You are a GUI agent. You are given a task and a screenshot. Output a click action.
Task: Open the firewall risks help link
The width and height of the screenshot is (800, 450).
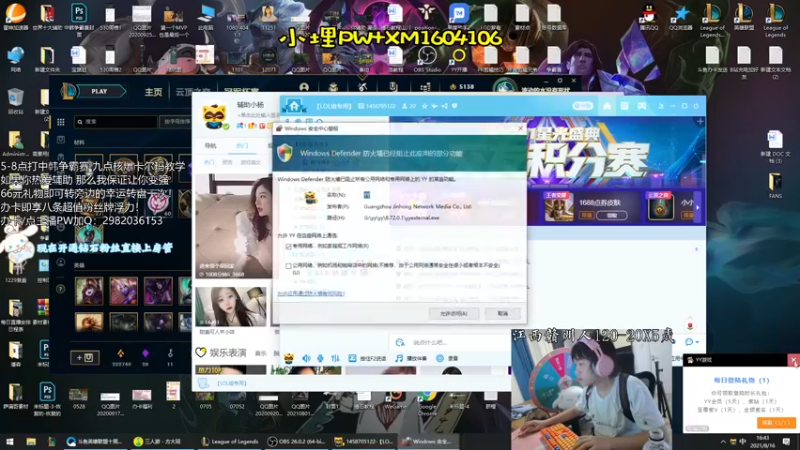point(311,293)
